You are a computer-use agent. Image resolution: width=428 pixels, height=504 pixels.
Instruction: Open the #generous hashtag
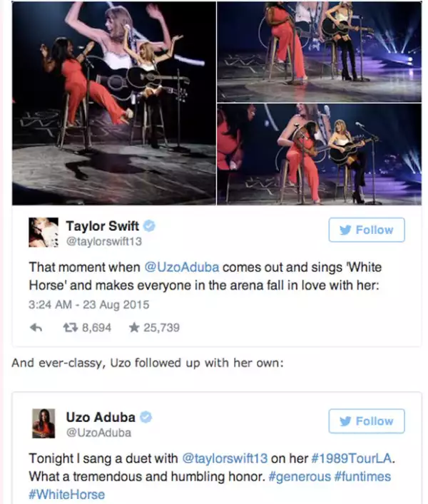point(300,476)
